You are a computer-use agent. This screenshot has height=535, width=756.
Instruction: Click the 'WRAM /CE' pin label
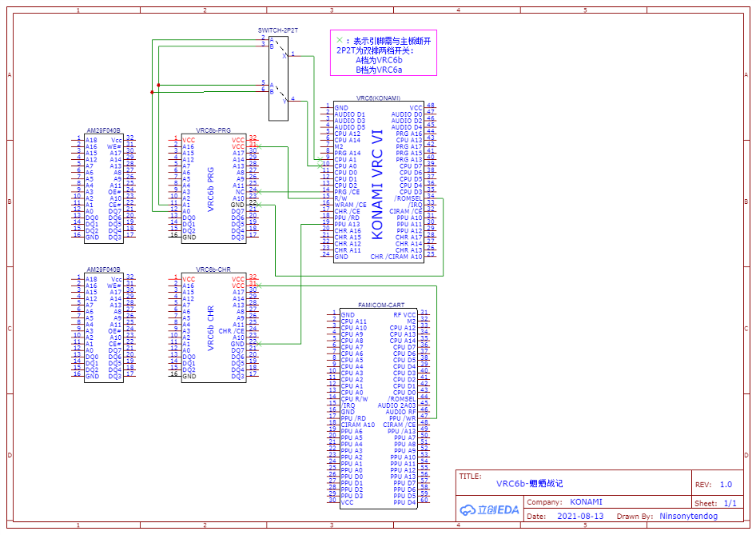(x=351, y=205)
